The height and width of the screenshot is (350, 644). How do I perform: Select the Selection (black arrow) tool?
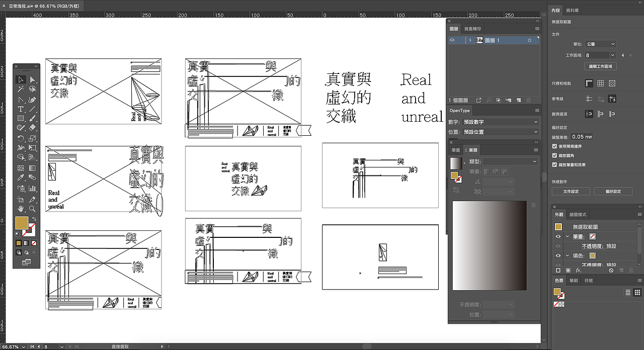[21, 79]
